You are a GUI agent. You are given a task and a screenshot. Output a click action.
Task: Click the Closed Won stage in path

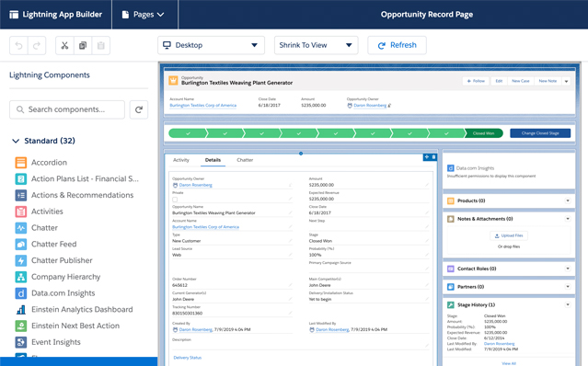(x=483, y=133)
